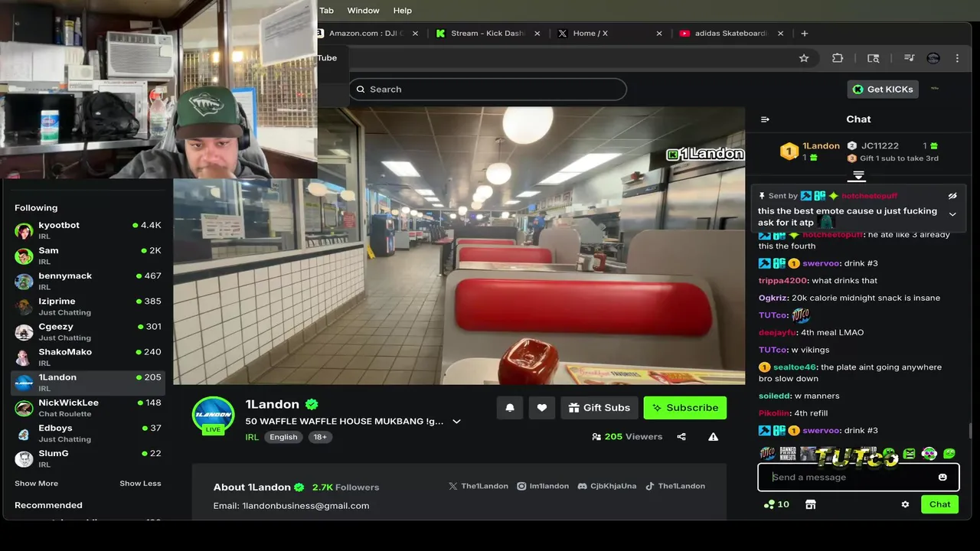
Task: Open Cgeezy channel in Following
Action: (x=88, y=331)
